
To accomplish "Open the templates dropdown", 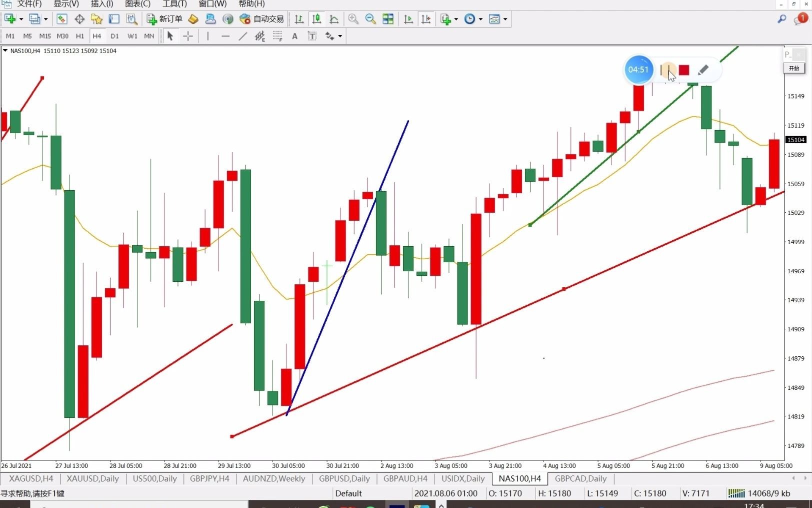I will [498, 19].
